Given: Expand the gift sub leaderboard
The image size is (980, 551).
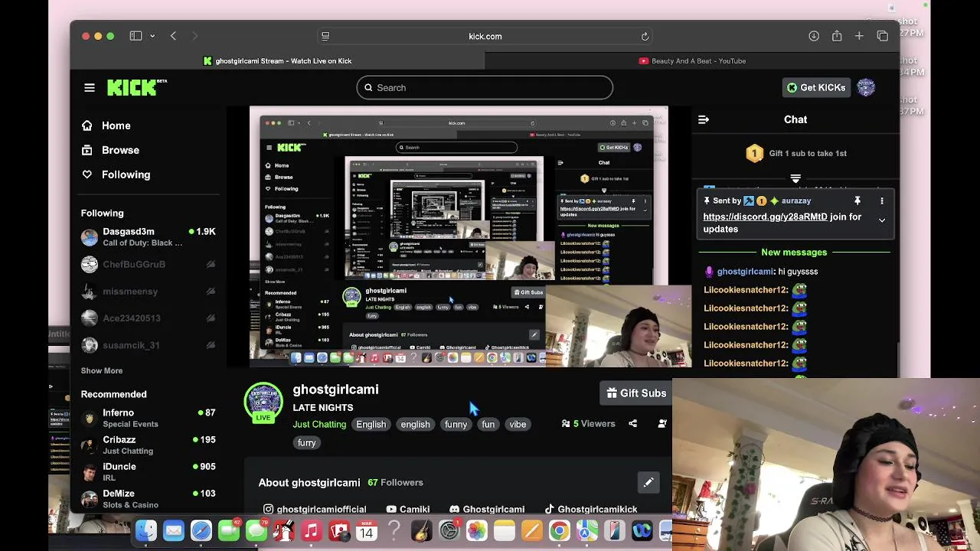Looking at the screenshot, I should point(795,178).
